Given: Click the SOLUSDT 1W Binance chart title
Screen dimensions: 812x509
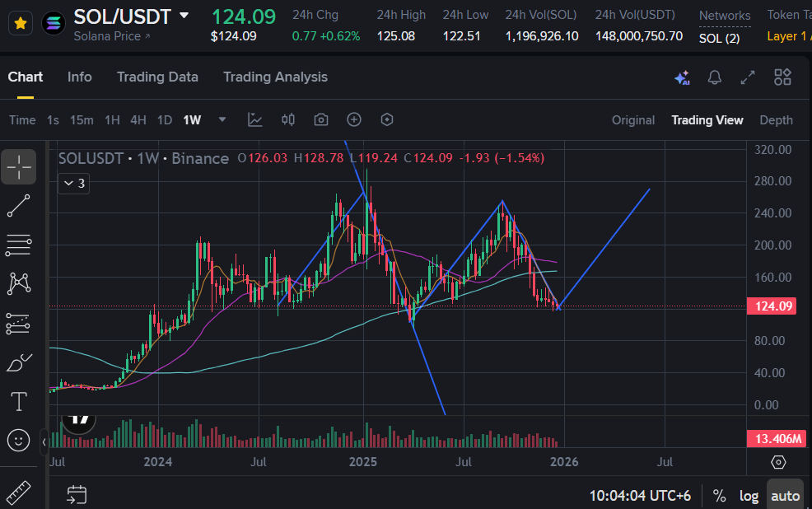Looking at the screenshot, I should coord(143,158).
